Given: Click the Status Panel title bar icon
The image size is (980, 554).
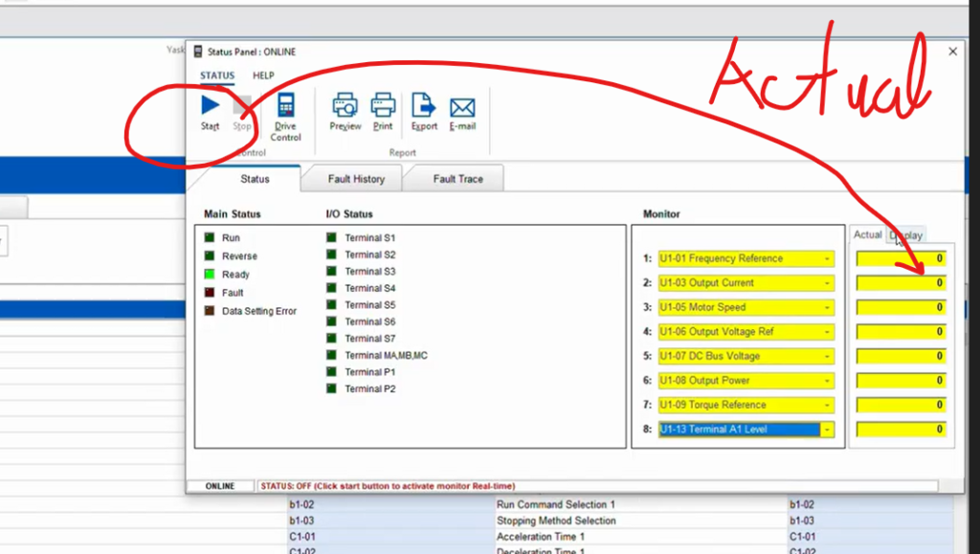Looking at the screenshot, I should pyautogui.click(x=196, y=51).
